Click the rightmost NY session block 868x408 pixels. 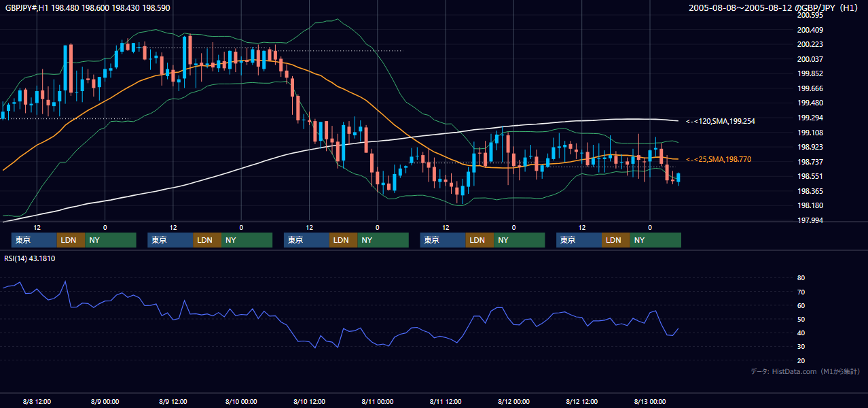(x=655, y=240)
